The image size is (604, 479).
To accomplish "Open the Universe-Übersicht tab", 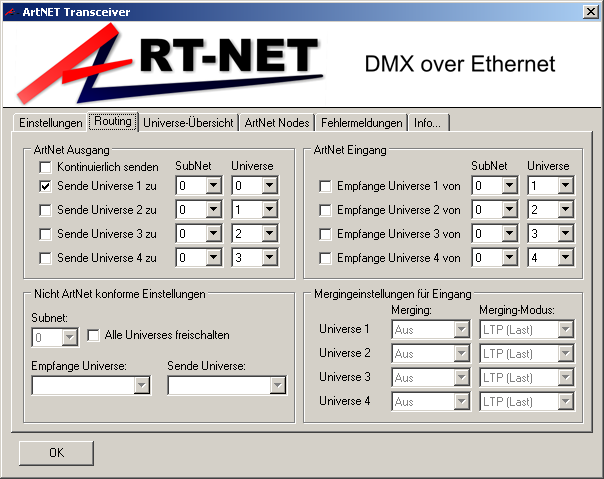I will [x=188, y=123].
